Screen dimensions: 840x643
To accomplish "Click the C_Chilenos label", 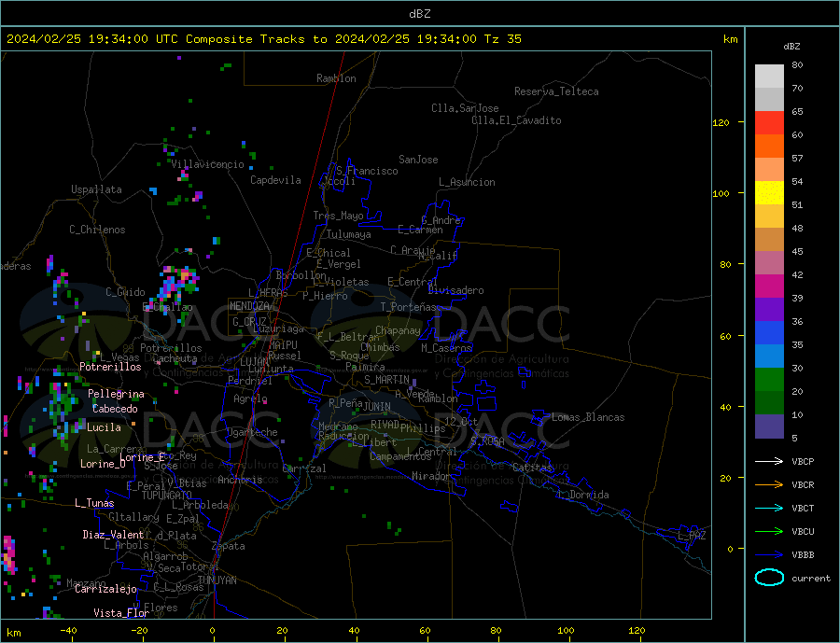I will 97,230.
